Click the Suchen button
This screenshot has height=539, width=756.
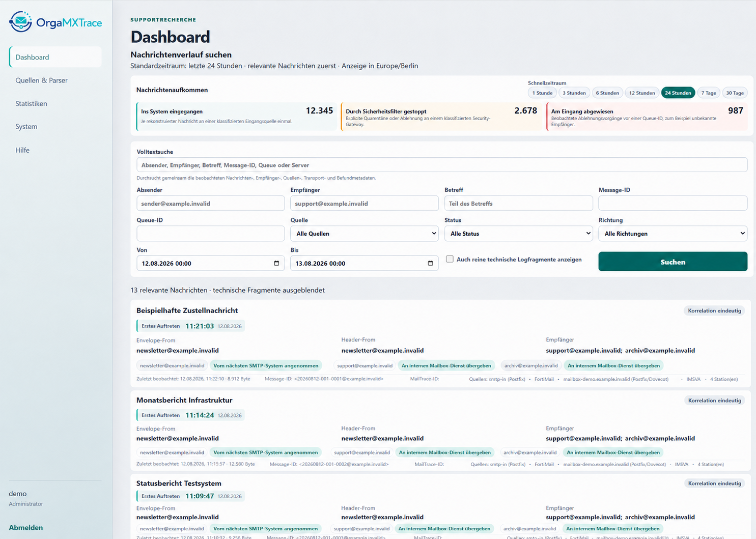673,262
